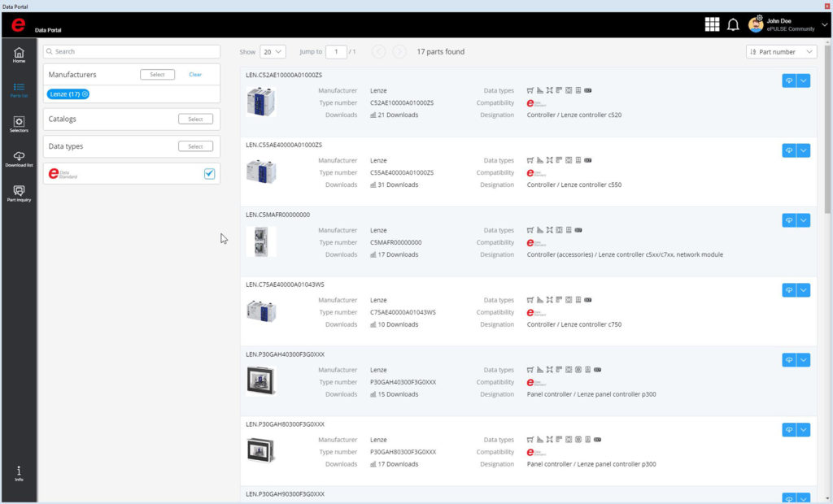Click the Search input field
The width and height of the screenshot is (833, 504).
coord(132,51)
